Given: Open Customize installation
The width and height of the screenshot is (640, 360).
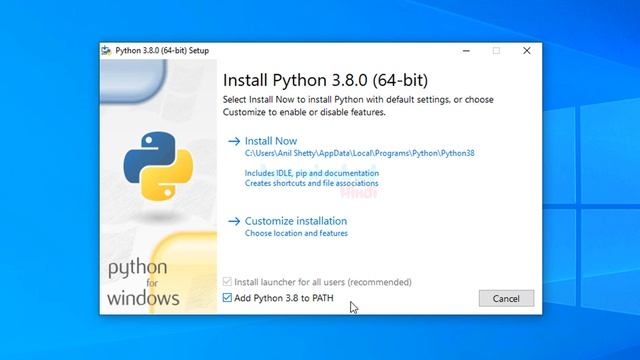Looking at the screenshot, I should point(296,221).
